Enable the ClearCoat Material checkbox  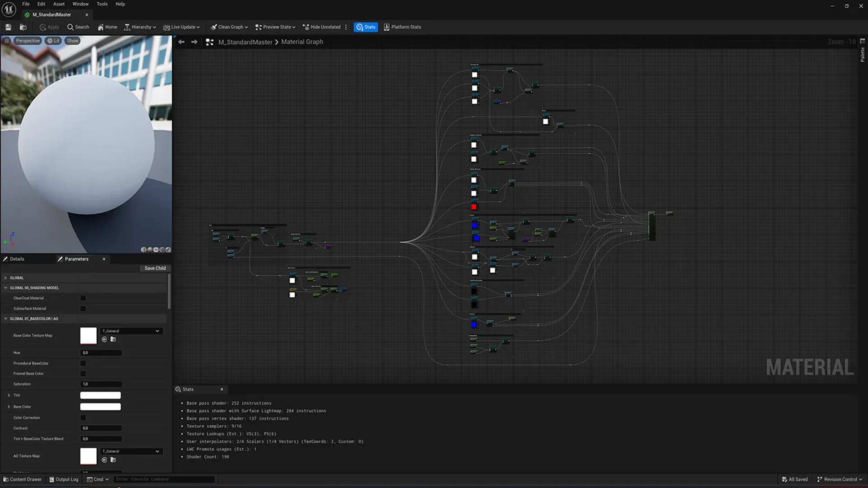(x=83, y=298)
